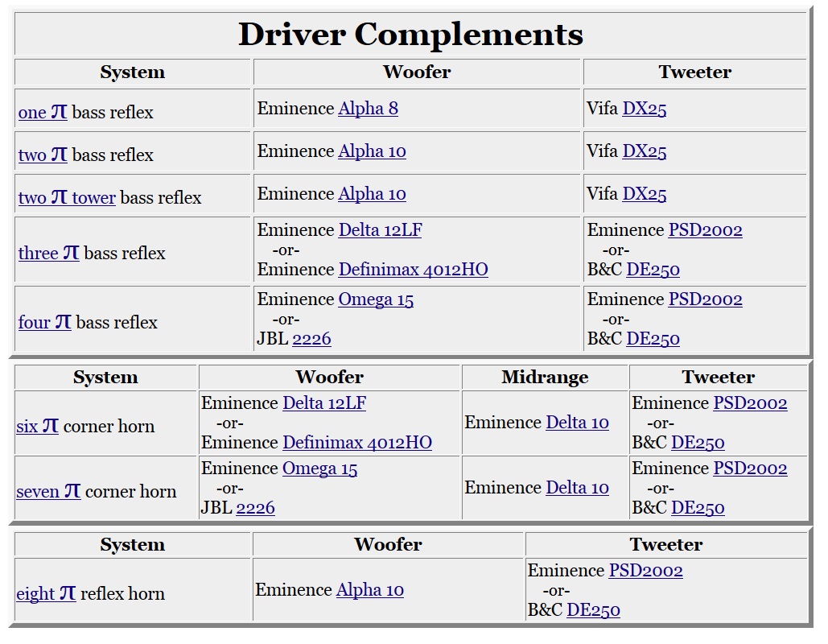Click Definimax 4012HO in six π row
Viewport: 828px width, 644px height.
coord(357,442)
